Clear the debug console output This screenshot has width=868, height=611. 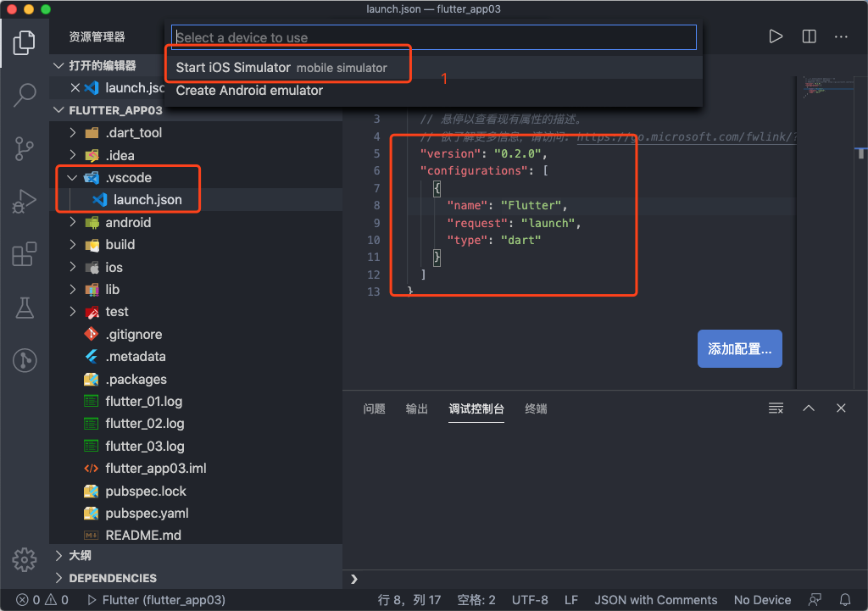776,408
